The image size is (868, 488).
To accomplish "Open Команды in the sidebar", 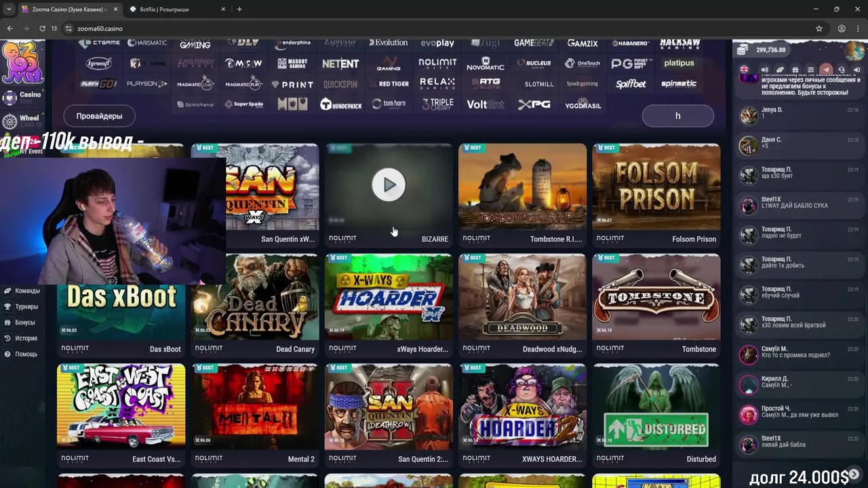I will [x=22, y=291].
